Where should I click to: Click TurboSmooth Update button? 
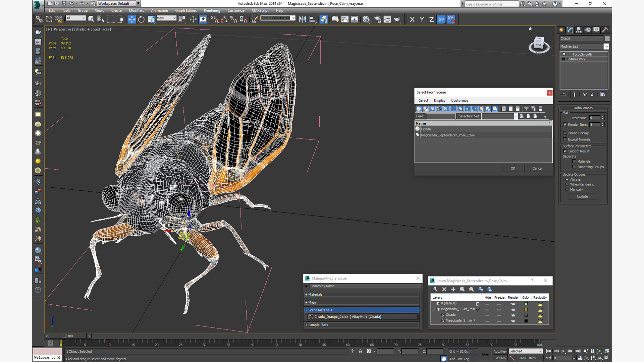click(x=582, y=196)
